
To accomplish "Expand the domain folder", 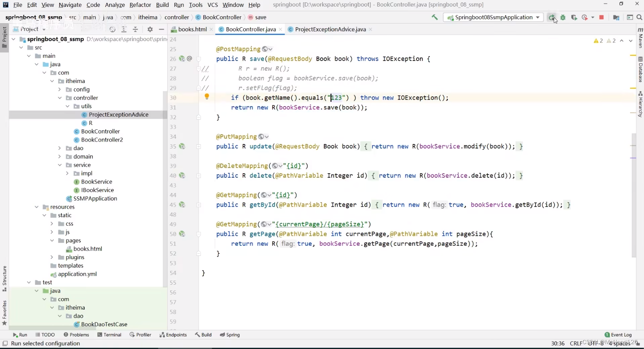I will [x=59, y=157].
